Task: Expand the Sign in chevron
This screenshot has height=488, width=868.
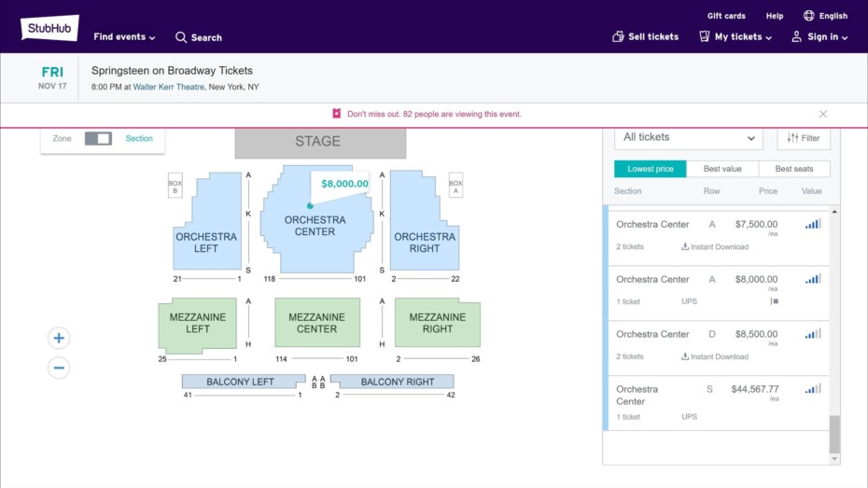Action: (x=845, y=38)
